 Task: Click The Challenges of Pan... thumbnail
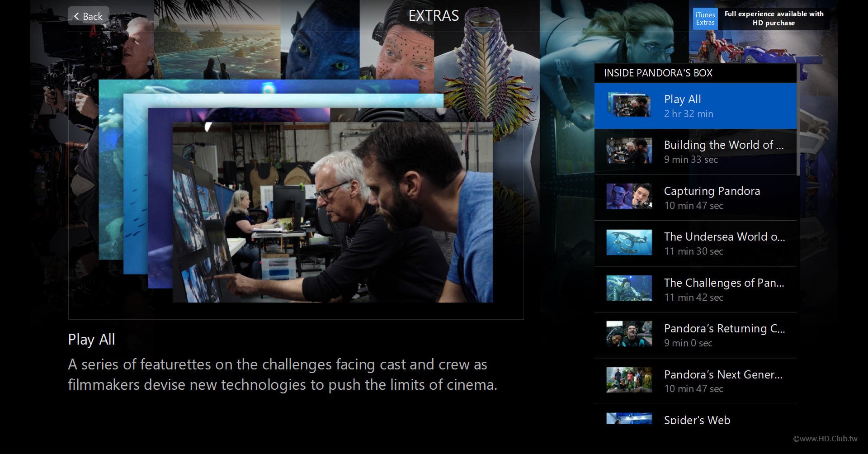click(629, 288)
